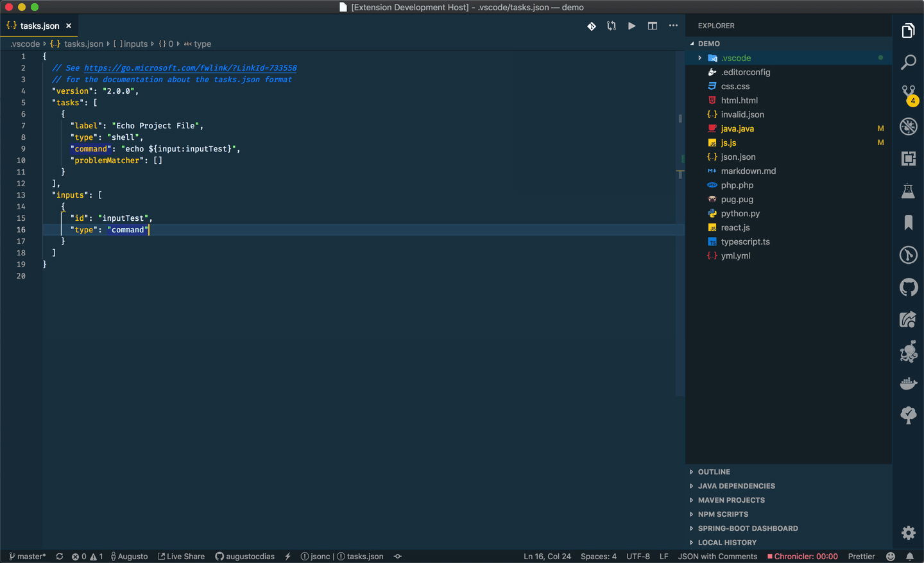Image resolution: width=924 pixels, height=563 pixels.
Task: Select the tasks.json editor tab
Action: 38,26
